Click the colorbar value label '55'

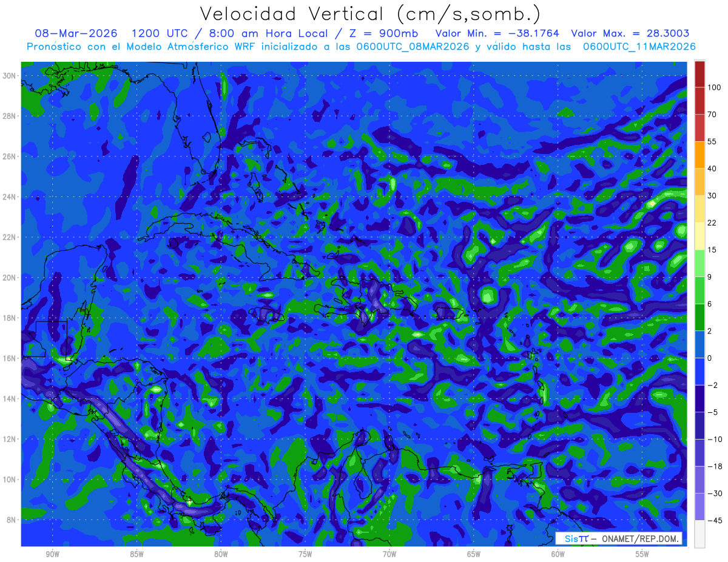(712, 141)
